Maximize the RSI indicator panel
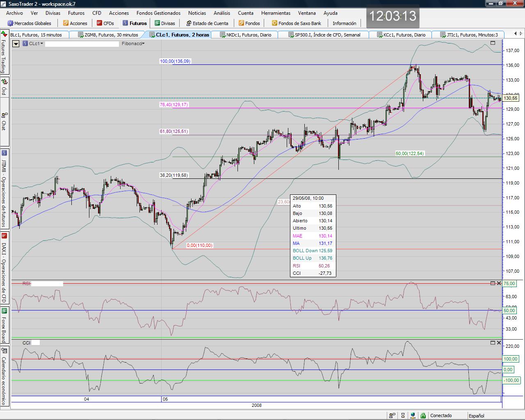 [493, 283]
